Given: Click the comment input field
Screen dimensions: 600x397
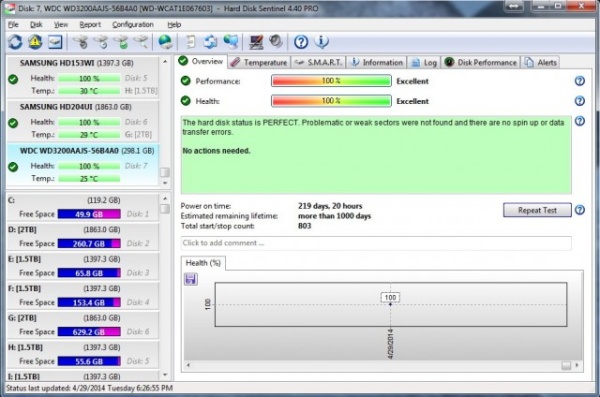Looking at the screenshot, I should pyautogui.click(x=376, y=243).
